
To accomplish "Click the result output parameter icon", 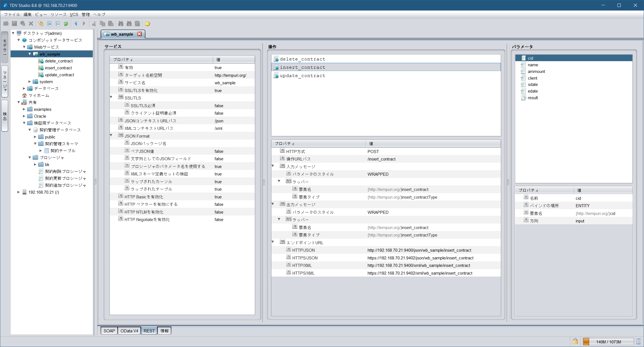I will coord(523,98).
